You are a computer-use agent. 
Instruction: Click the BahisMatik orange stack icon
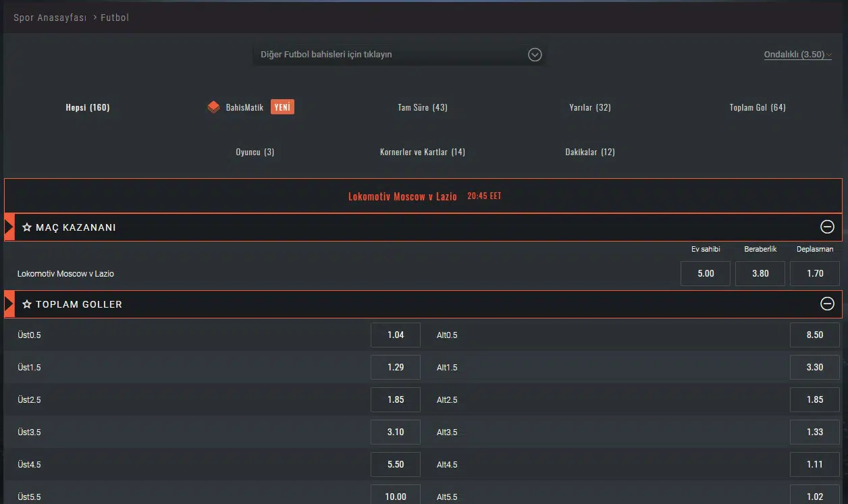213,107
